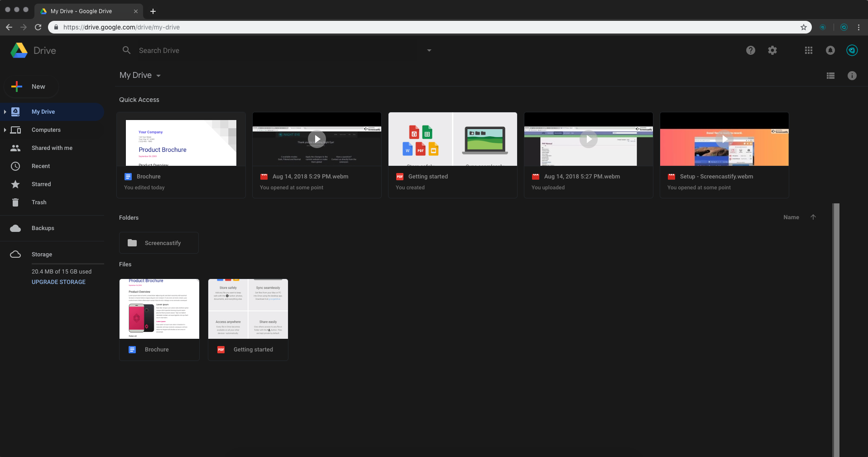The height and width of the screenshot is (457, 868).
Task: Expand the My Drive tree arrow in sidebar
Action: (5, 112)
